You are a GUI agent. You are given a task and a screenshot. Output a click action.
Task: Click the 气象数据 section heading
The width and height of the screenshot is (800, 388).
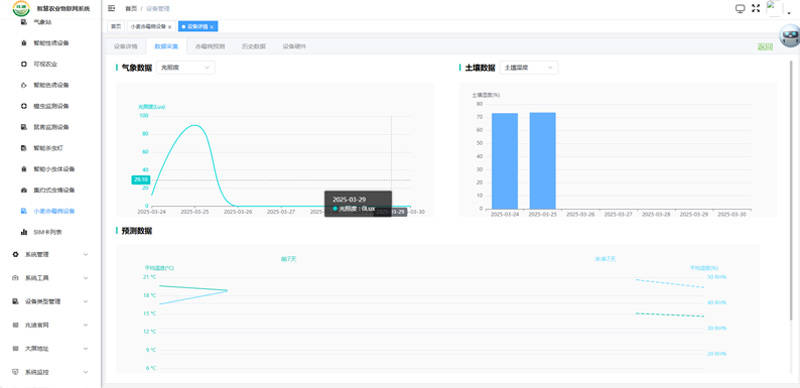(x=137, y=67)
